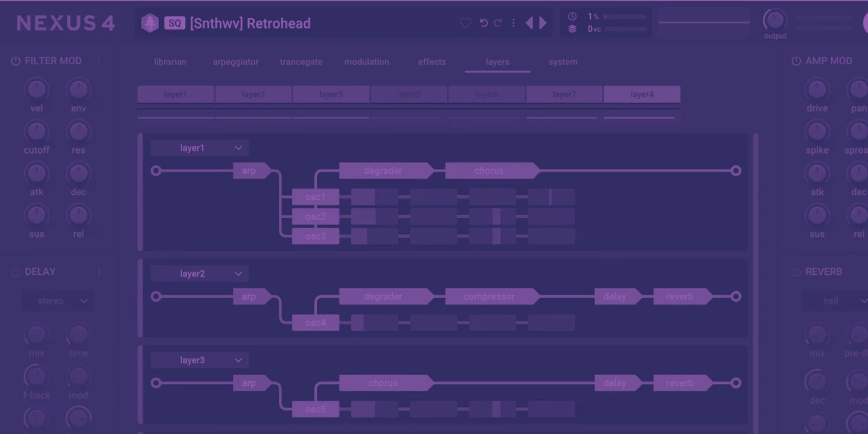
Task: Click the cutoff knob
Action: pyautogui.click(x=36, y=132)
